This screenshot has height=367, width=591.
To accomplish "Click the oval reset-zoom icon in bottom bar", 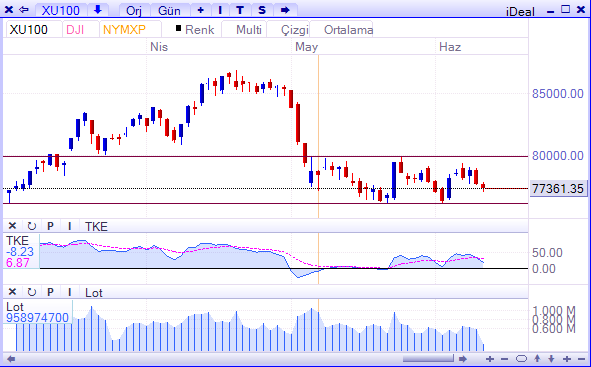I will pos(521,358).
